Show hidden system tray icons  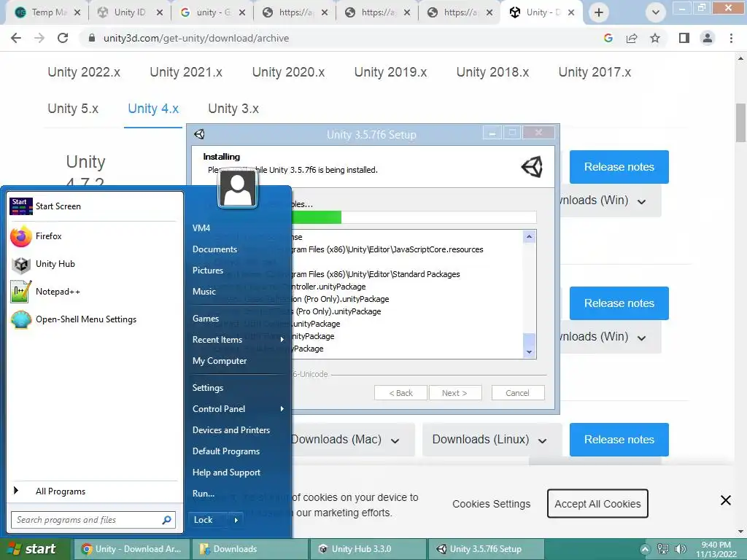(x=645, y=549)
